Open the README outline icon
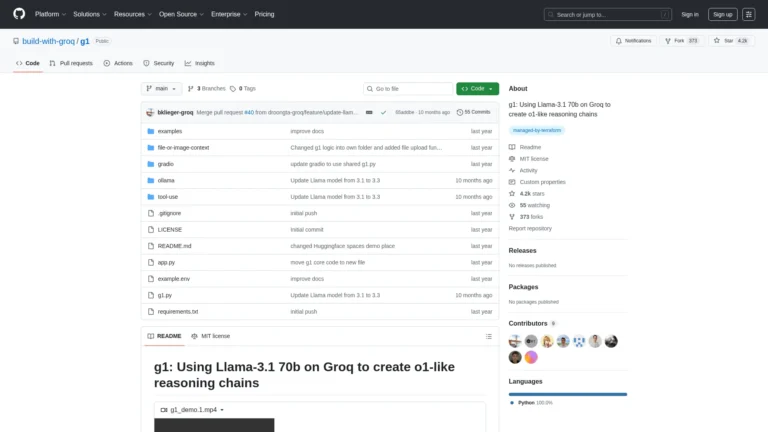768x432 pixels. (x=487, y=336)
